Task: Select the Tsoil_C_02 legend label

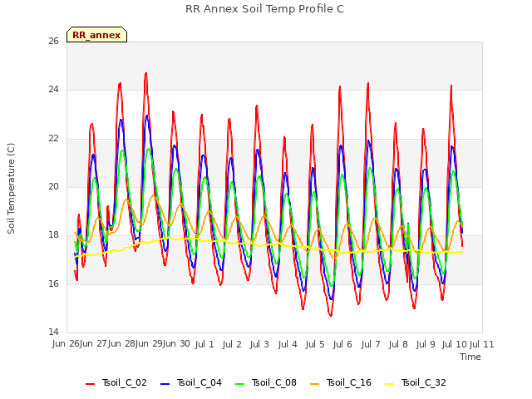Action: 124,382
